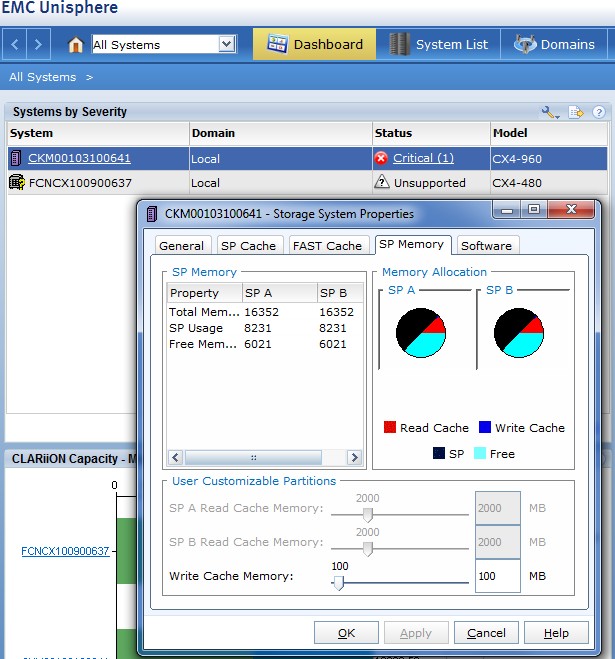Click storage icon beside CKM00103100641 row
Image resolution: width=615 pixels, height=659 pixels.
(16, 158)
